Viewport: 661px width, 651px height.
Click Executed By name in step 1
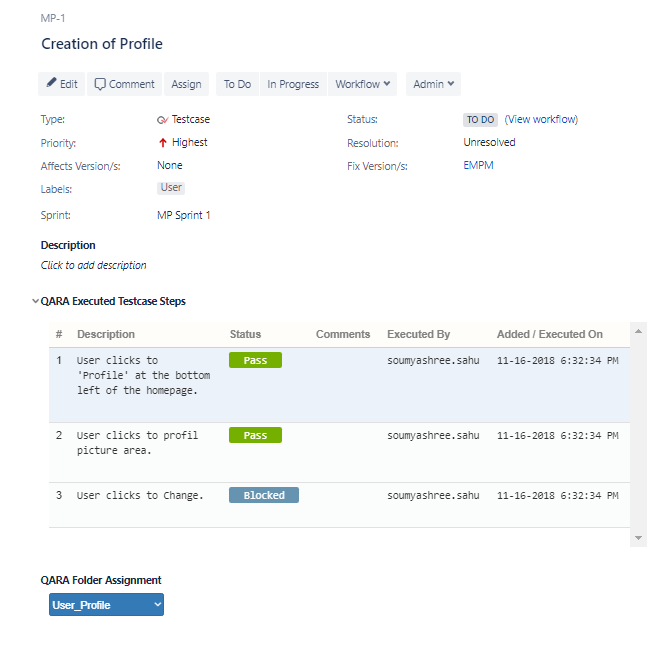pyautogui.click(x=433, y=360)
